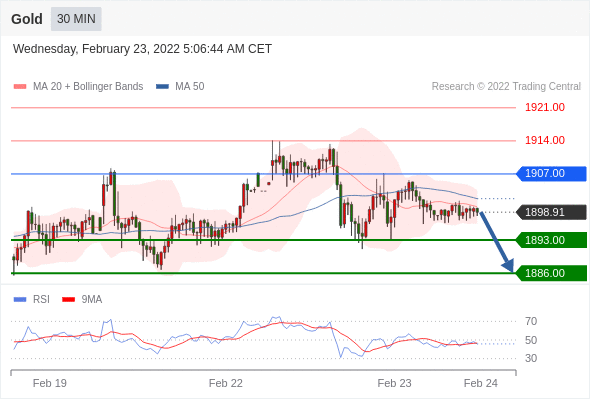590x400 pixels.
Task: Click the RSI 70 level label
Action: (531, 321)
